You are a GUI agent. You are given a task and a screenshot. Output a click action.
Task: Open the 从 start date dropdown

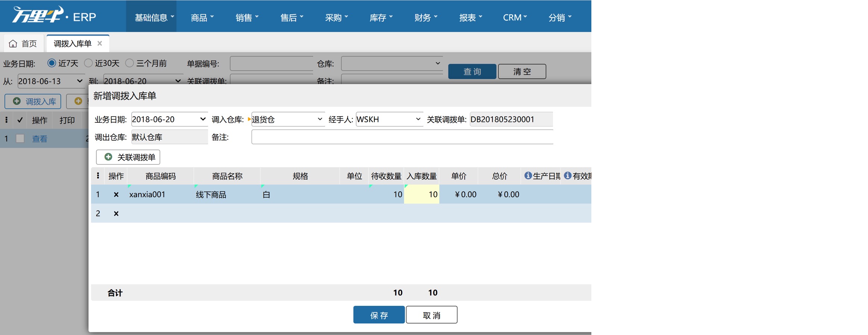point(80,81)
